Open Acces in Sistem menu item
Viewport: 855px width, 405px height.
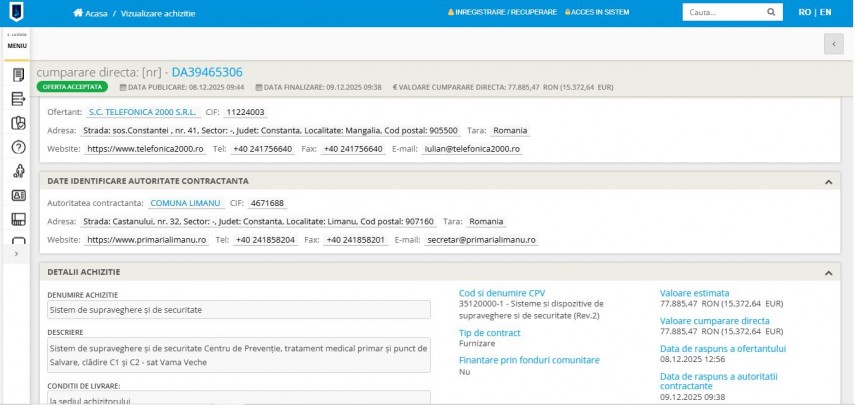[x=598, y=13]
